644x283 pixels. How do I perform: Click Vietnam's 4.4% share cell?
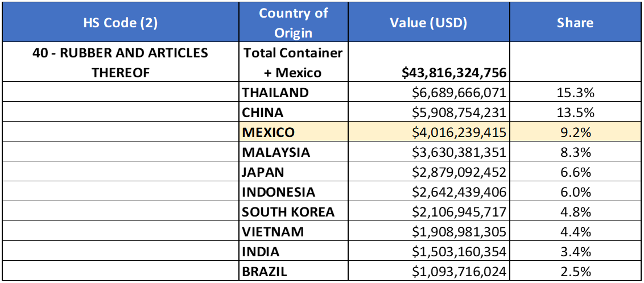click(575, 232)
